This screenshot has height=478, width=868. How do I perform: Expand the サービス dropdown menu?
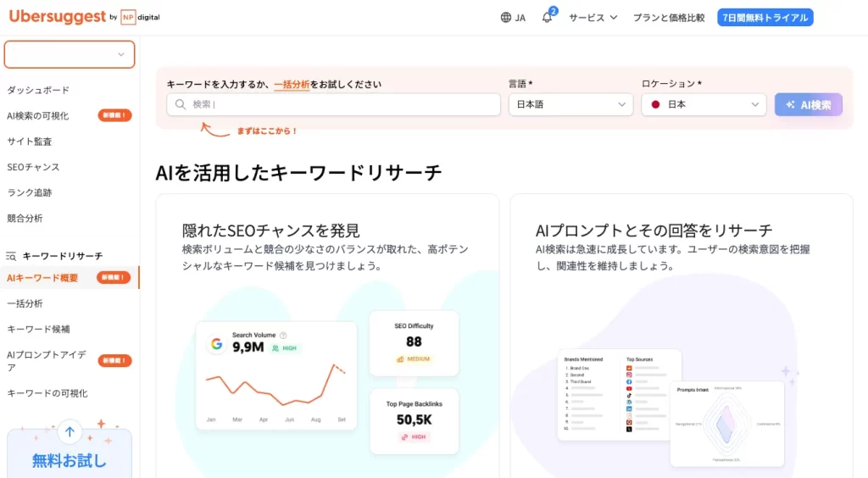pyautogui.click(x=593, y=17)
